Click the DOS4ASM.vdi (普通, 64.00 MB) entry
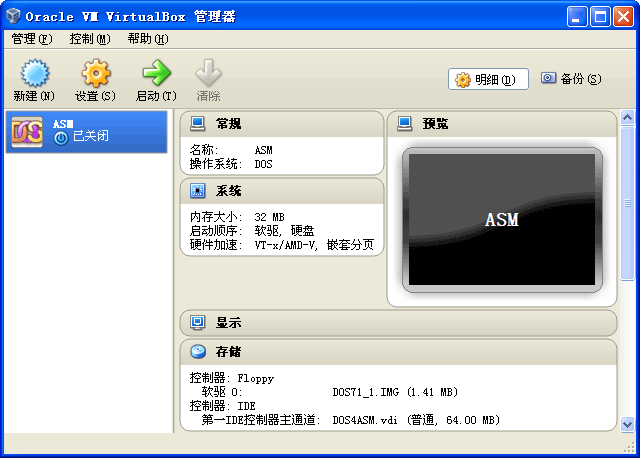This screenshot has width=640, height=458. click(416, 420)
